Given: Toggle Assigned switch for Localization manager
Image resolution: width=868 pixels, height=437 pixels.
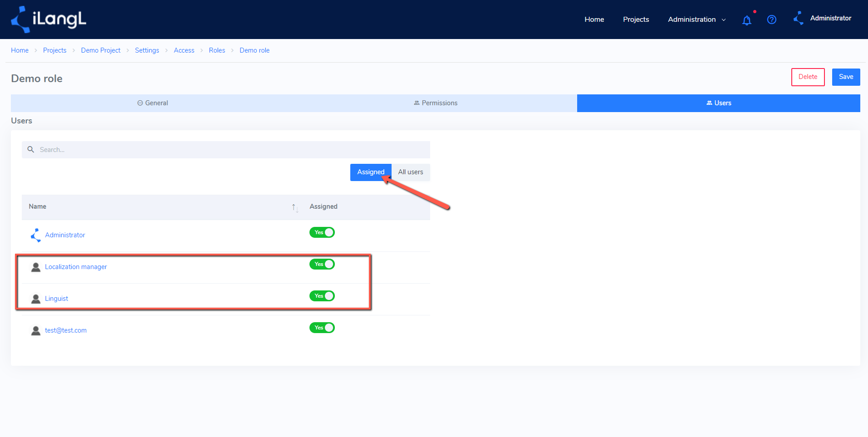Looking at the screenshot, I should point(322,264).
